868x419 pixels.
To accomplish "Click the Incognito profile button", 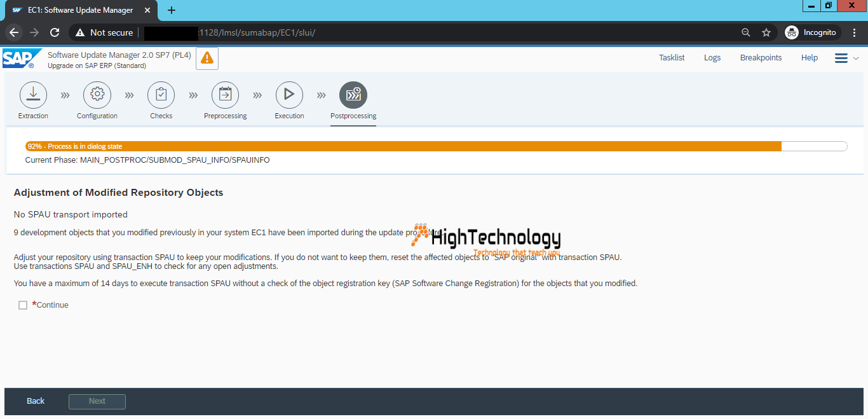I will pos(811,32).
